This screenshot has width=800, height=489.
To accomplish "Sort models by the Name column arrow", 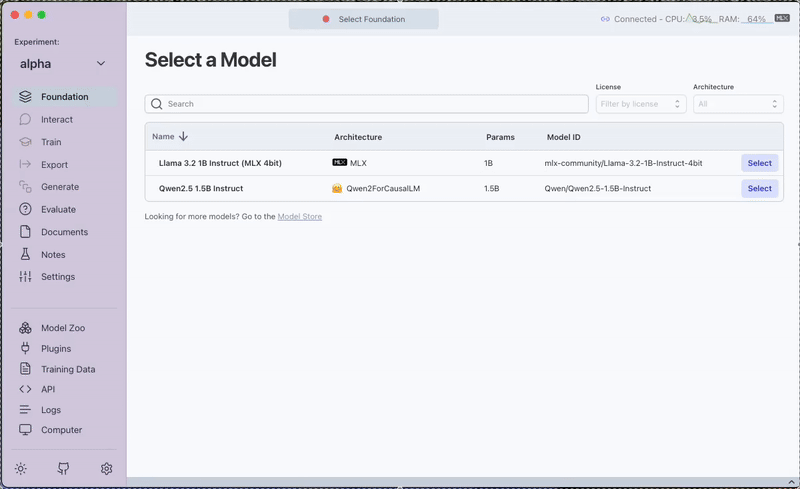I will pyautogui.click(x=184, y=137).
